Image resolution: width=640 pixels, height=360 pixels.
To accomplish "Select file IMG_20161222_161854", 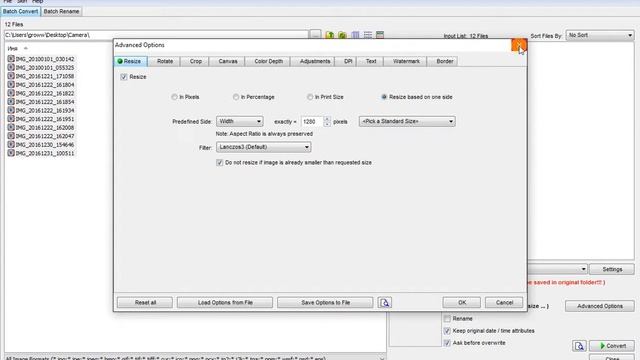I will point(41,102).
